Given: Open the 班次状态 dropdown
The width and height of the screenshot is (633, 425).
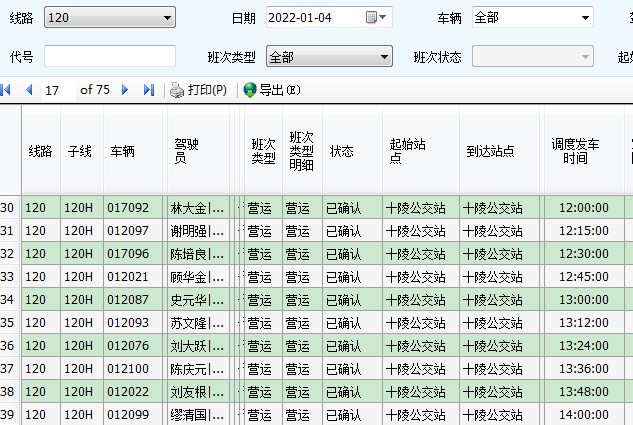Looking at the screenshot, I should tap(586, 57).
